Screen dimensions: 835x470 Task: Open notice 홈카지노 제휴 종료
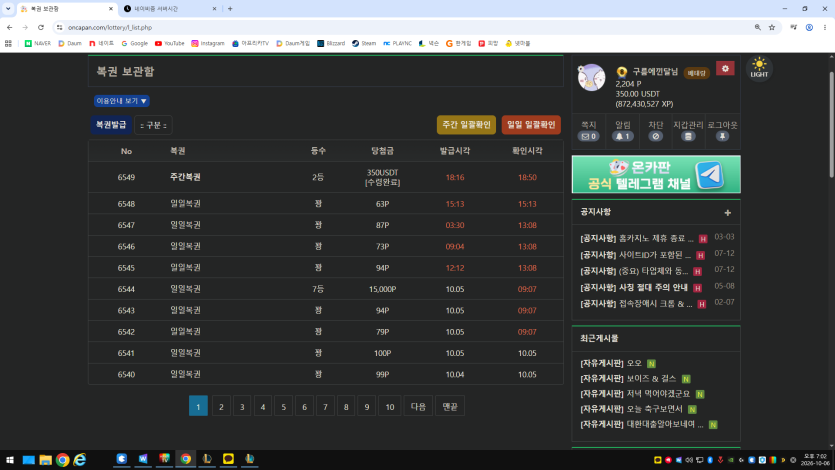pyautogui.click(x=637, y=238)
